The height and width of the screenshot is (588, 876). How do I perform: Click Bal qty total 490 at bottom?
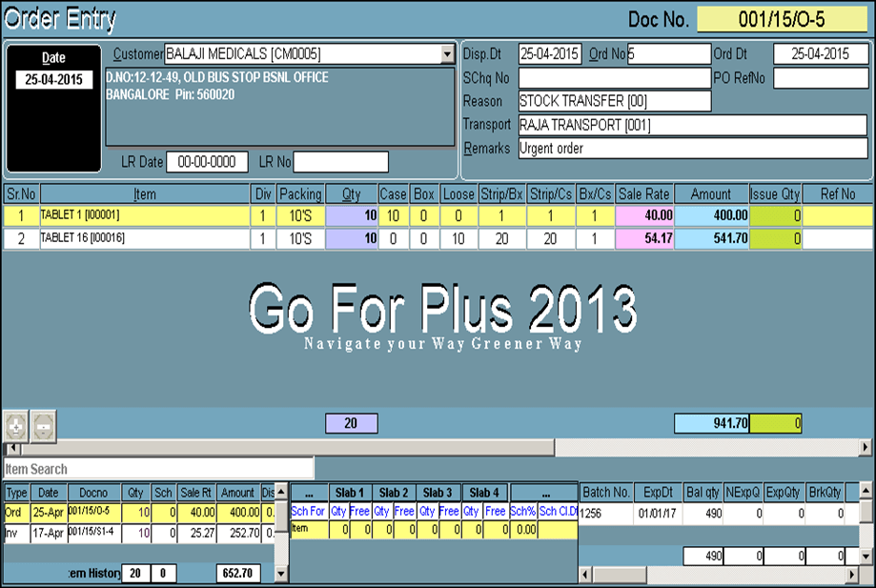click(703, 557)
